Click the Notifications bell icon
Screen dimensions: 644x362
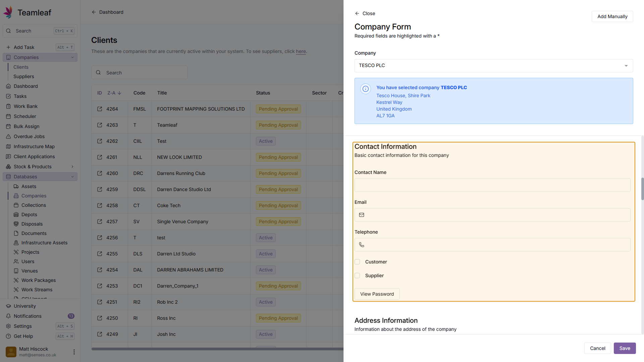8,316
